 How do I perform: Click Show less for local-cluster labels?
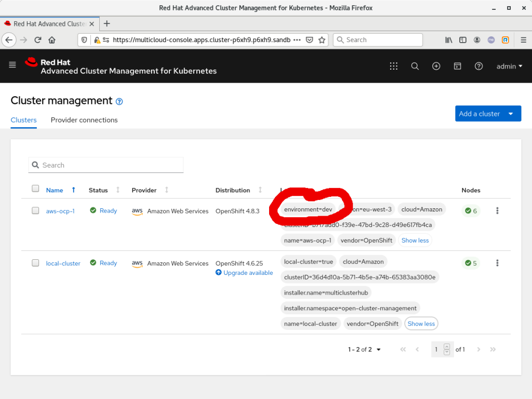(x=421, y=324)
